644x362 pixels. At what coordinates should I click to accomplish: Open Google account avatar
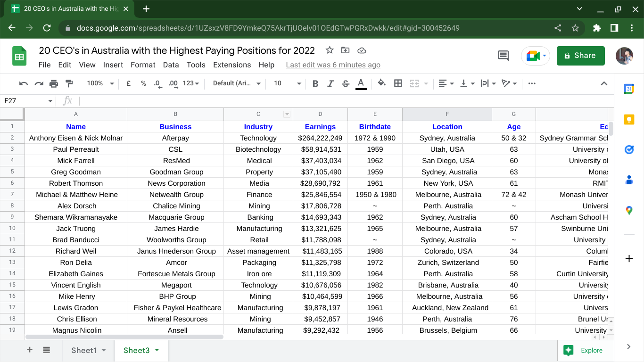click(624, 56)
